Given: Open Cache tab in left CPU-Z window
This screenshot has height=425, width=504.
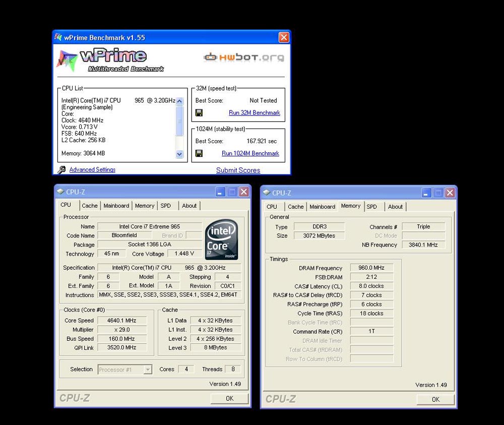Looking at the screenshot, I should tap(90, 205).
